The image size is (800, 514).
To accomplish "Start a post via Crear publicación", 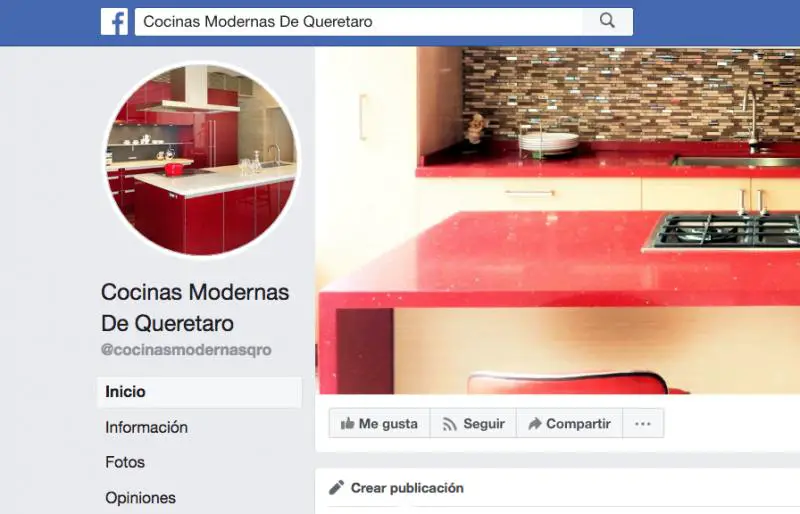I will coord(407,488).
